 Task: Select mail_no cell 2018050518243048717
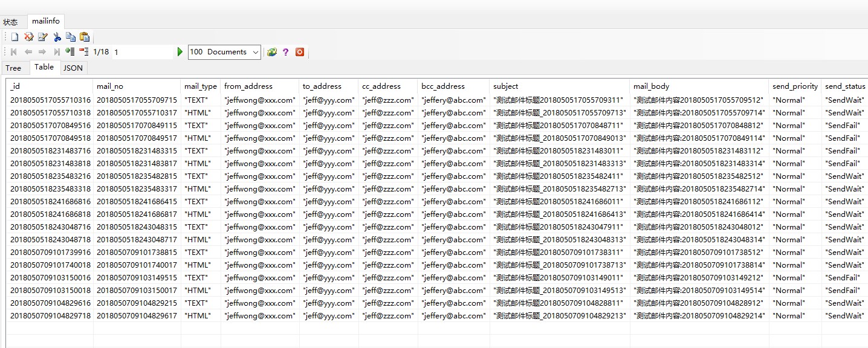pos(137,240)
